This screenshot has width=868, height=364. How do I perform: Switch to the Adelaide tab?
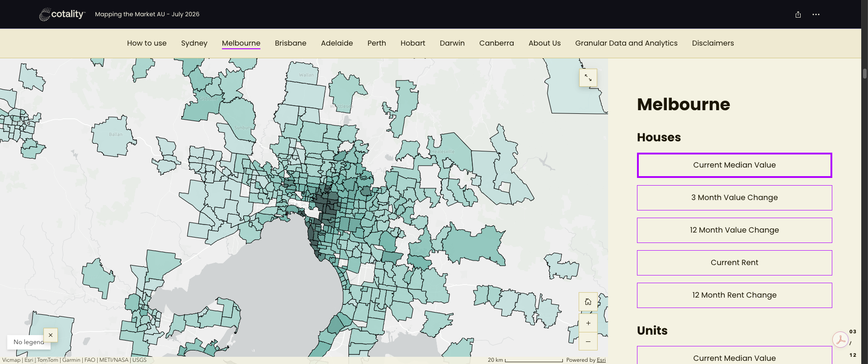337,43
